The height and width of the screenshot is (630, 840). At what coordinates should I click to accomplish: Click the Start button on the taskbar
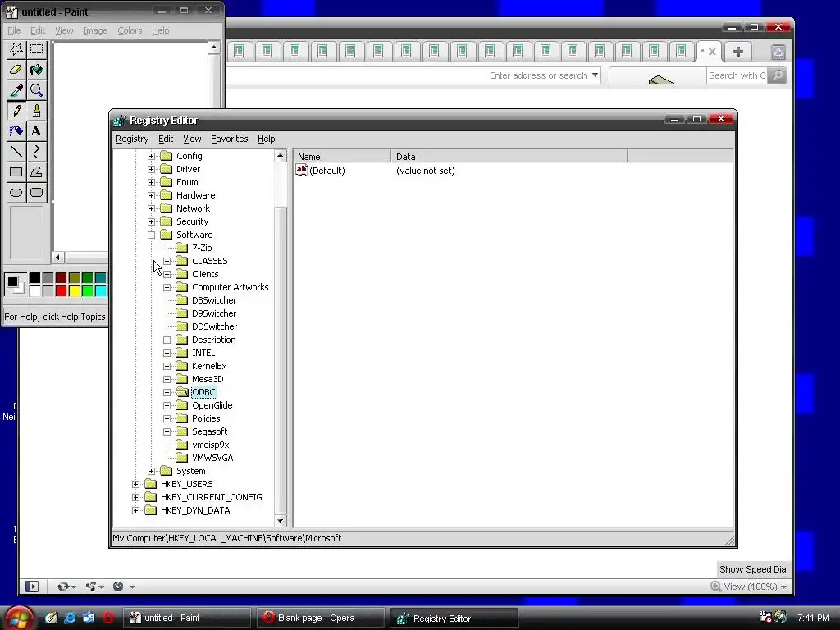point(18,619)
